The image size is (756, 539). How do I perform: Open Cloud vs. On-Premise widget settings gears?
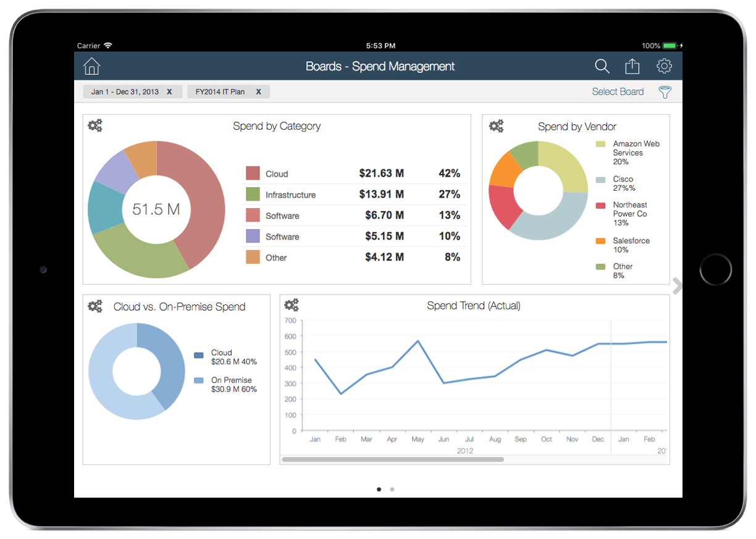click(x=94, y=306)
